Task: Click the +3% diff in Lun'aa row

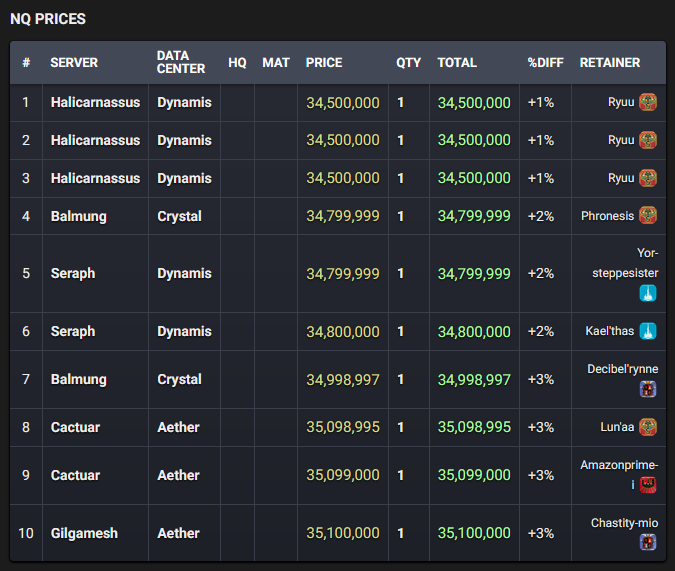Action: click(541, 427)
